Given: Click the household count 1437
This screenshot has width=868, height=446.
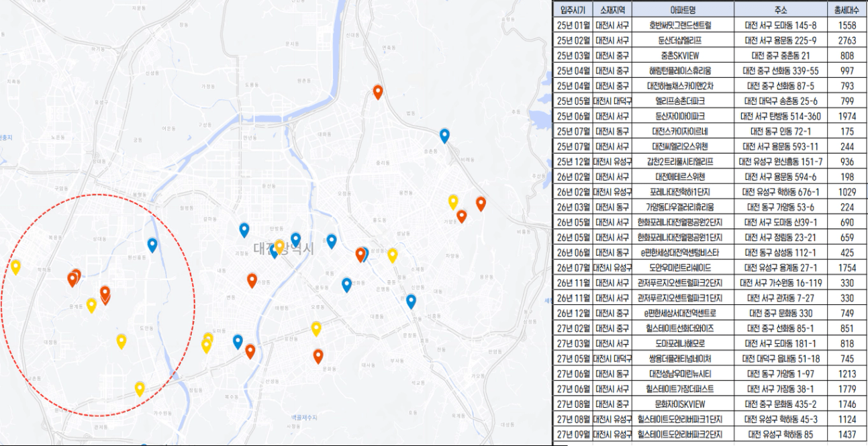Looking at the screenshot, I should click(847, 435).
